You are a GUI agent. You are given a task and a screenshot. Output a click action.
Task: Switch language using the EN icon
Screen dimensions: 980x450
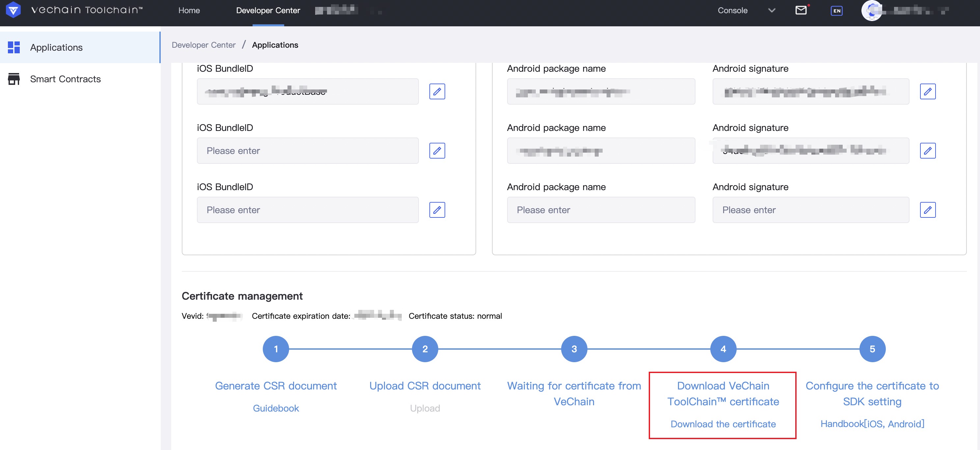[x=836, y=11]
